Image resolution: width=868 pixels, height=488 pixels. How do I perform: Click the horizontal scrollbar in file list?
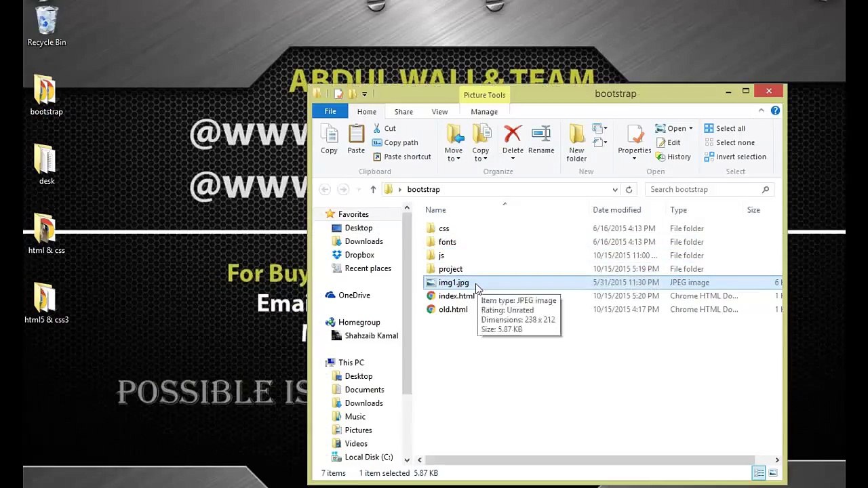(x=589, y=460)
